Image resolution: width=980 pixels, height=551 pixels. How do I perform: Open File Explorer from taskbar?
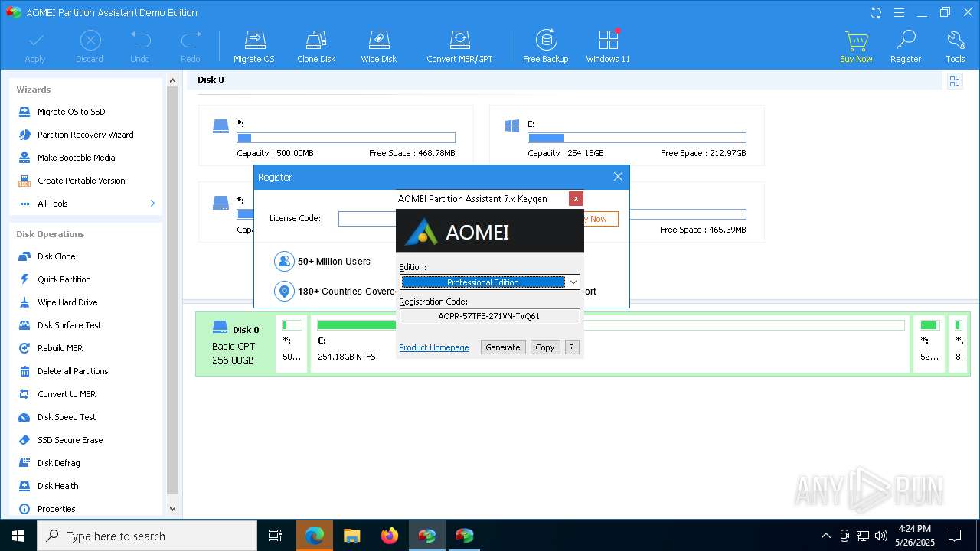click(x=352, y=536)
